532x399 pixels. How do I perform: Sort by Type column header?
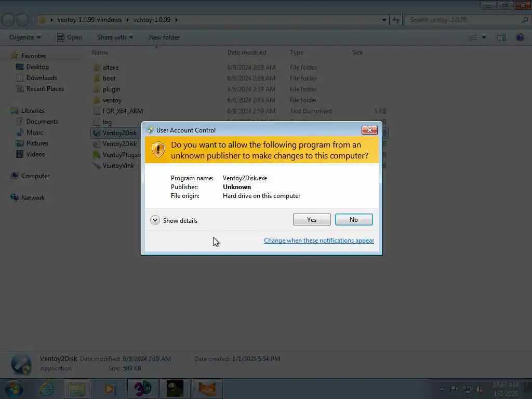297,52
